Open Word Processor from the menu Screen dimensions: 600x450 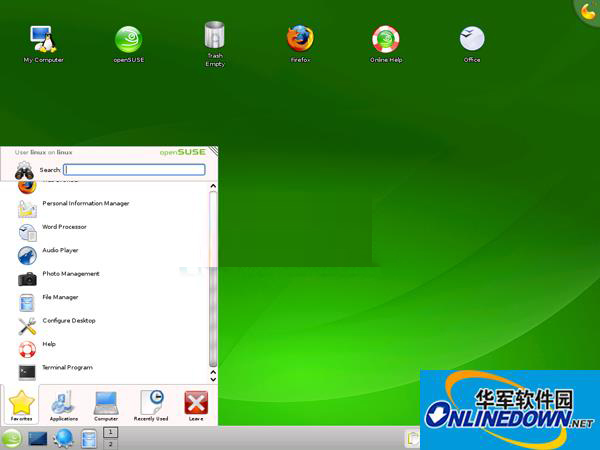[64, 227]
